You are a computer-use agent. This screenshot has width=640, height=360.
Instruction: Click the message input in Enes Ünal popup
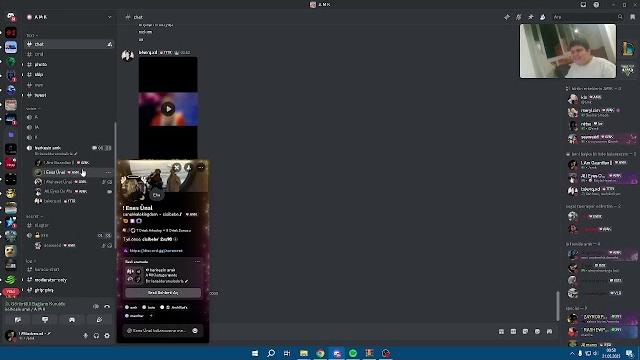pyautogui.click(x=159, y=331)
